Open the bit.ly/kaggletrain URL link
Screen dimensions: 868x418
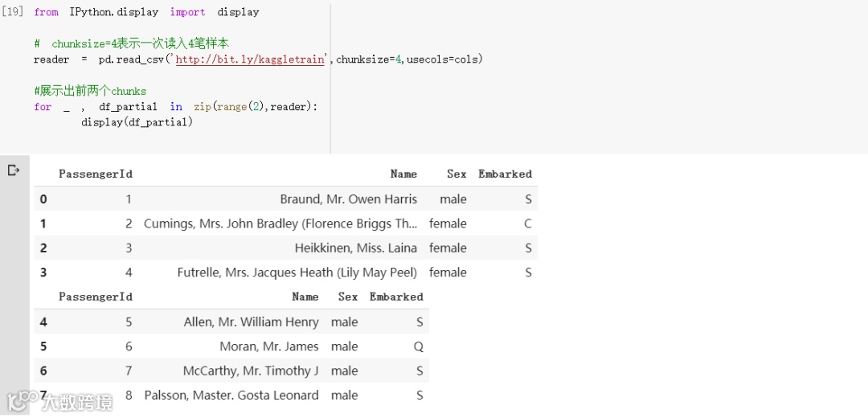[x=249, y=59]
